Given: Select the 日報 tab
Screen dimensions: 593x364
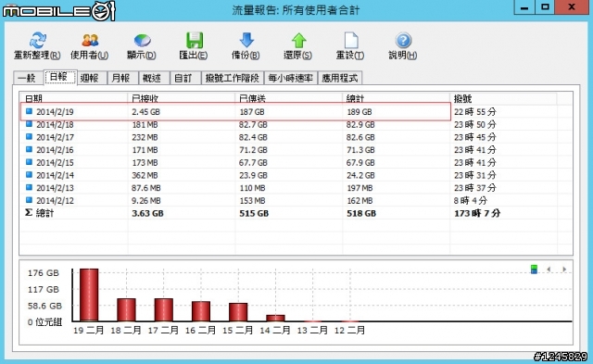Looking at the screenshot, I should [x=60, y=77].
